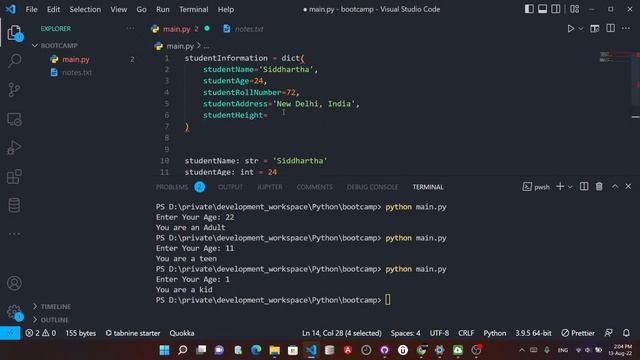Open the Remote Explorer view
640x360 pixels.
(14, 119)
